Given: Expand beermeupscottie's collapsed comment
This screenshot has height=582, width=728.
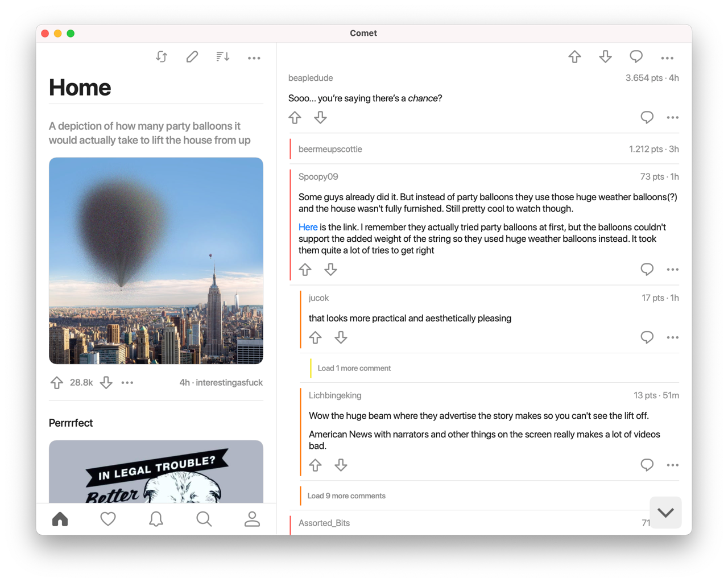Looking at the screenshot, I should (485, 149).
